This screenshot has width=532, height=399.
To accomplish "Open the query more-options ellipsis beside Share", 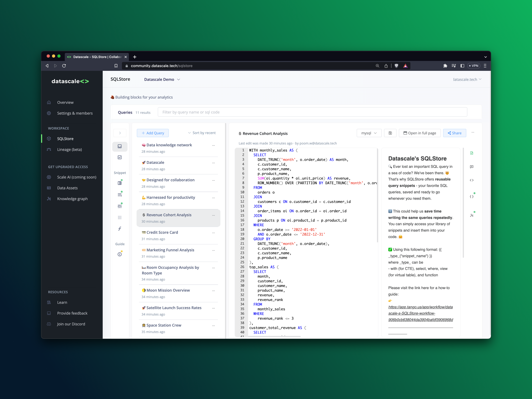I will (473, 133).
